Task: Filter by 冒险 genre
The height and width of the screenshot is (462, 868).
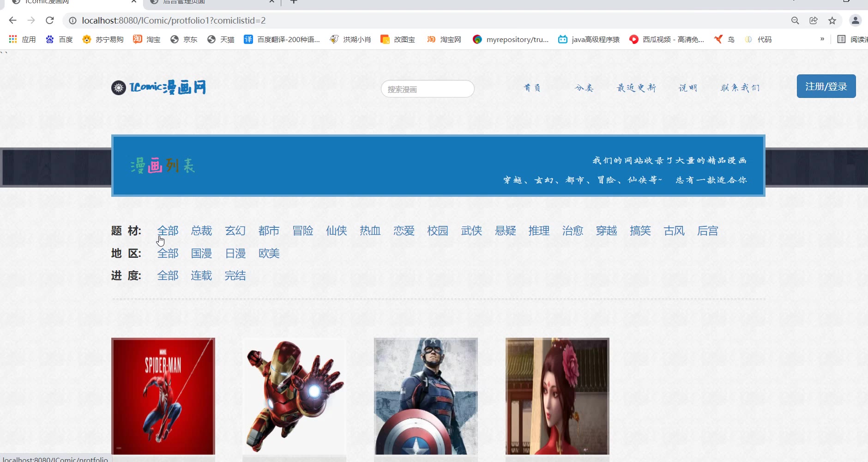Action: coord(302,231)
